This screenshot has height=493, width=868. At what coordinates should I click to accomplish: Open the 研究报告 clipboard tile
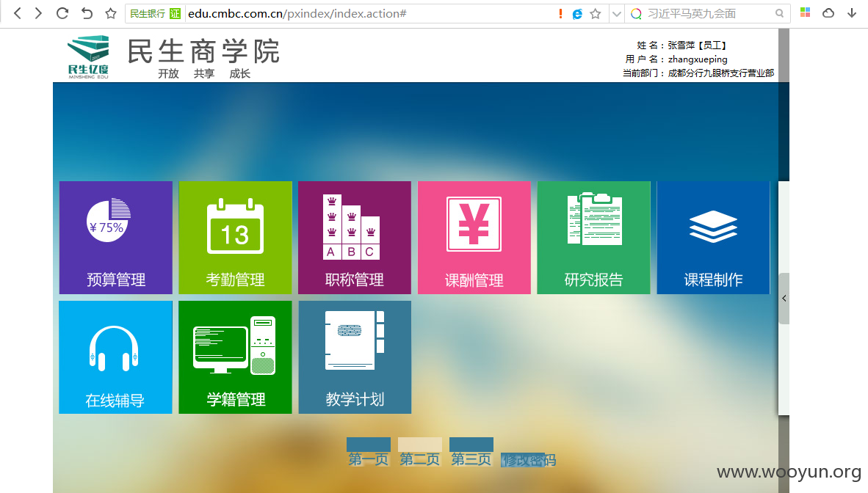pyautogui.click(x=594, y=238)
